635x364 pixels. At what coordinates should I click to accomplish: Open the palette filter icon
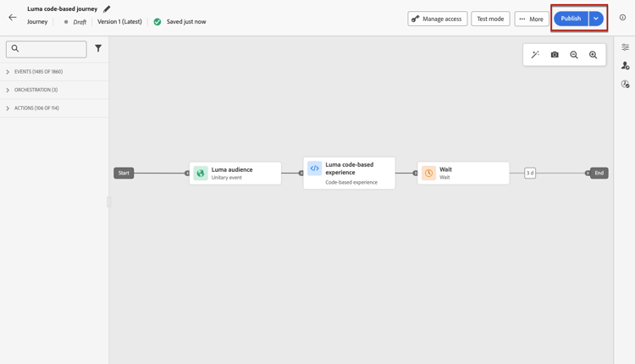pos(98,48)
